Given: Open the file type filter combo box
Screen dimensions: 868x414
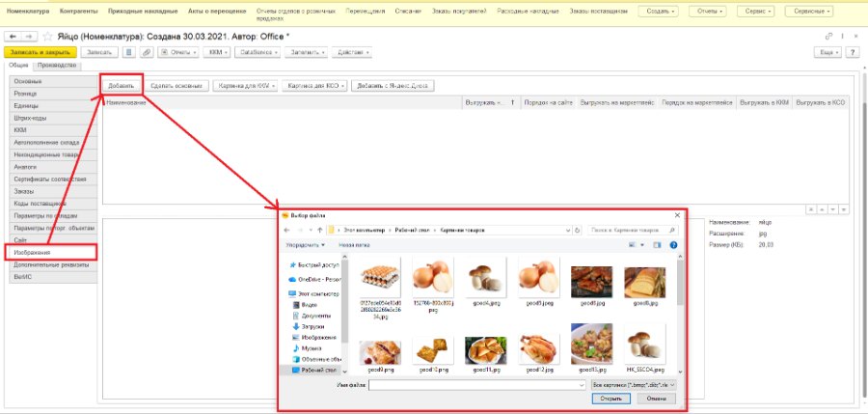Looking at the screenshot, I should tap(635, 385).
